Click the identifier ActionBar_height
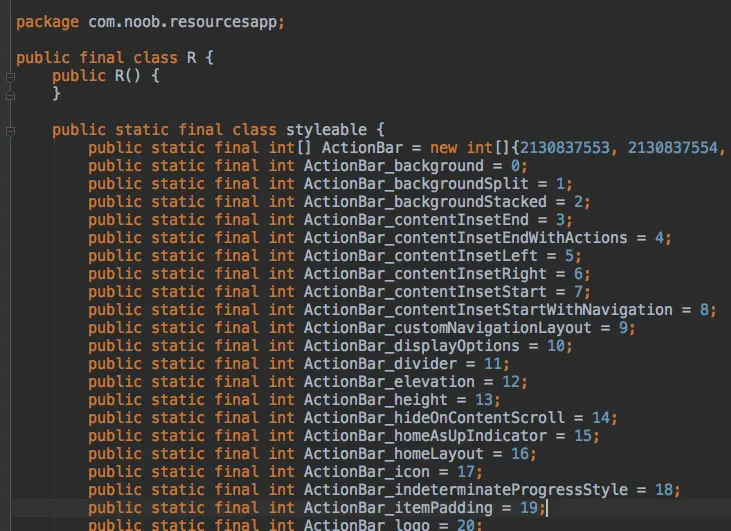The width and height of the screenshot is (731, 531). point(376,400)
